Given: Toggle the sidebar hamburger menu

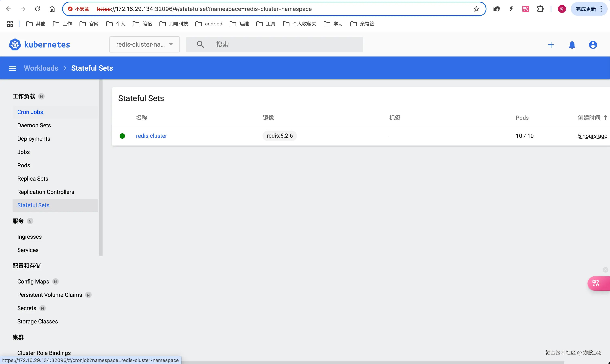Looking at the screenshot, I should [x=13, y=68].
